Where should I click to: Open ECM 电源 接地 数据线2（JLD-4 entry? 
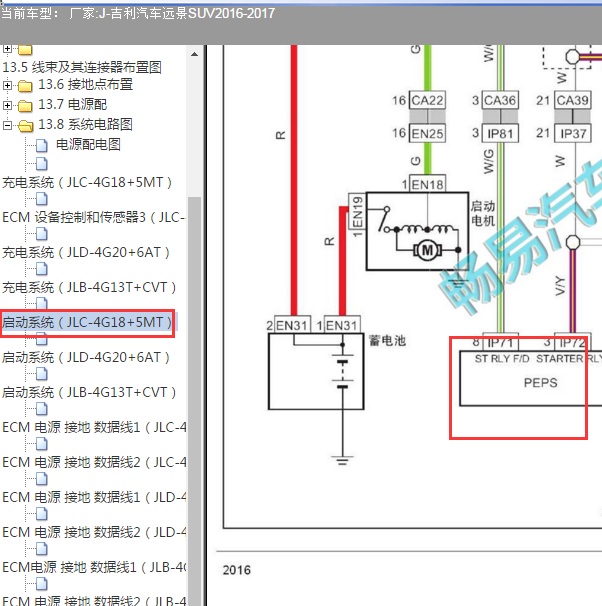[x=94, y=532]
